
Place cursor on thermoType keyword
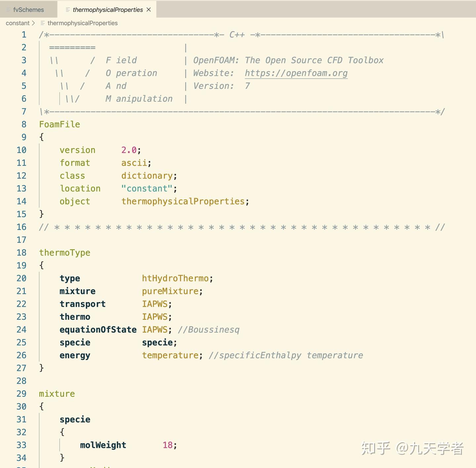point(65,253)
